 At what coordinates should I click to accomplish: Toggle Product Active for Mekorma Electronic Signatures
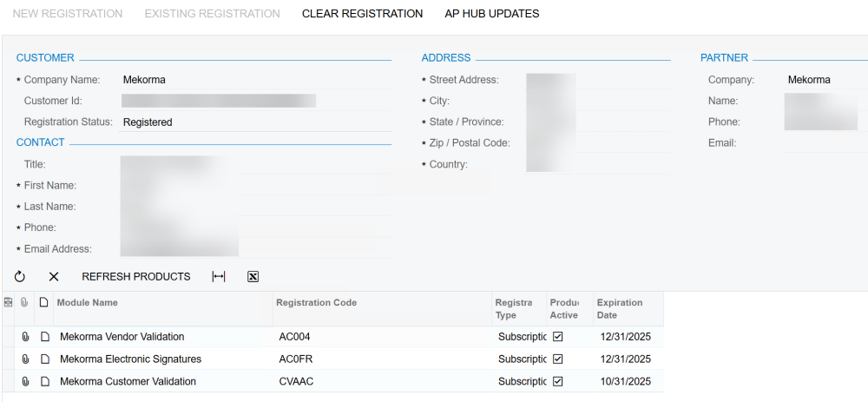pos(558,359)
